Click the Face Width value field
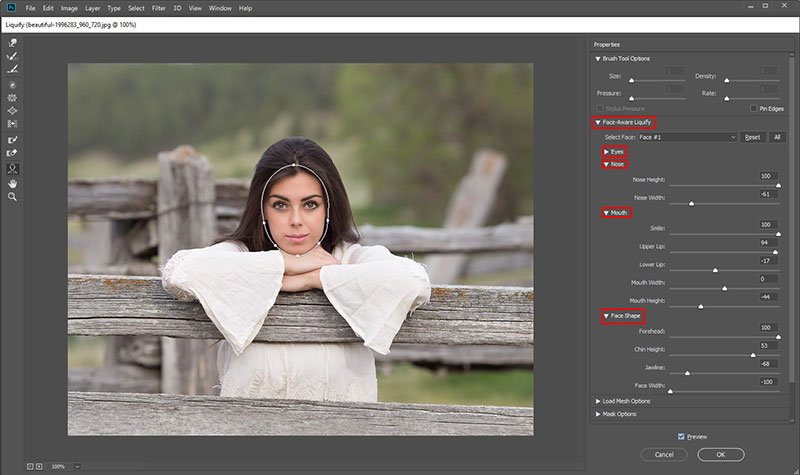Screen dimensions: 800x475 point(769,382)
